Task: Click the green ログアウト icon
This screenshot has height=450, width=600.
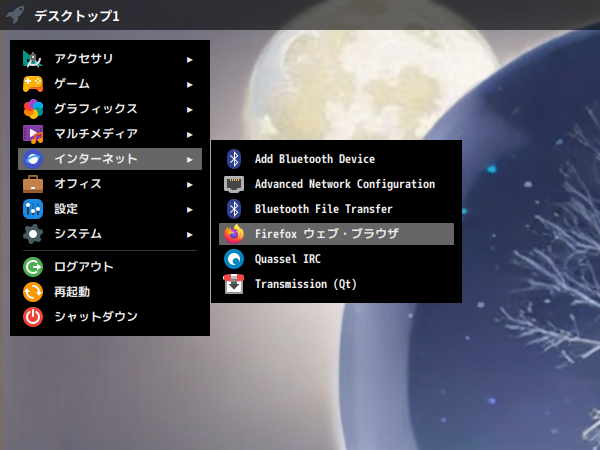Action: pos(33,267)
